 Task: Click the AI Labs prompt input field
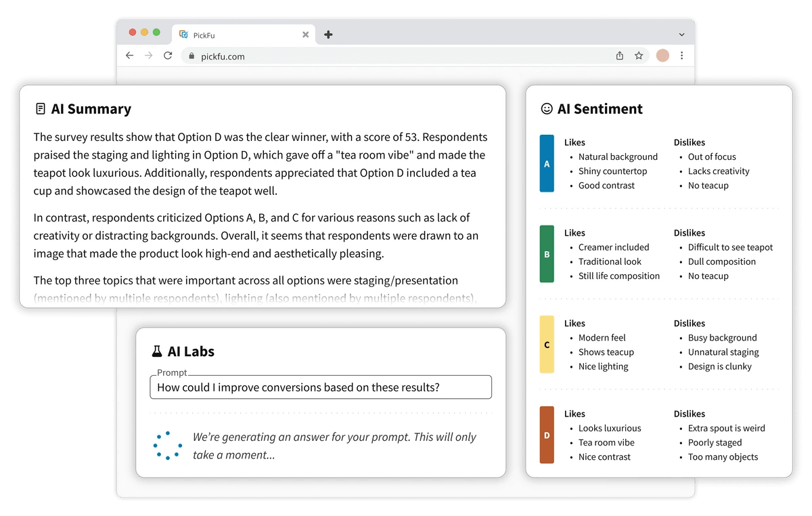(321, 387)
